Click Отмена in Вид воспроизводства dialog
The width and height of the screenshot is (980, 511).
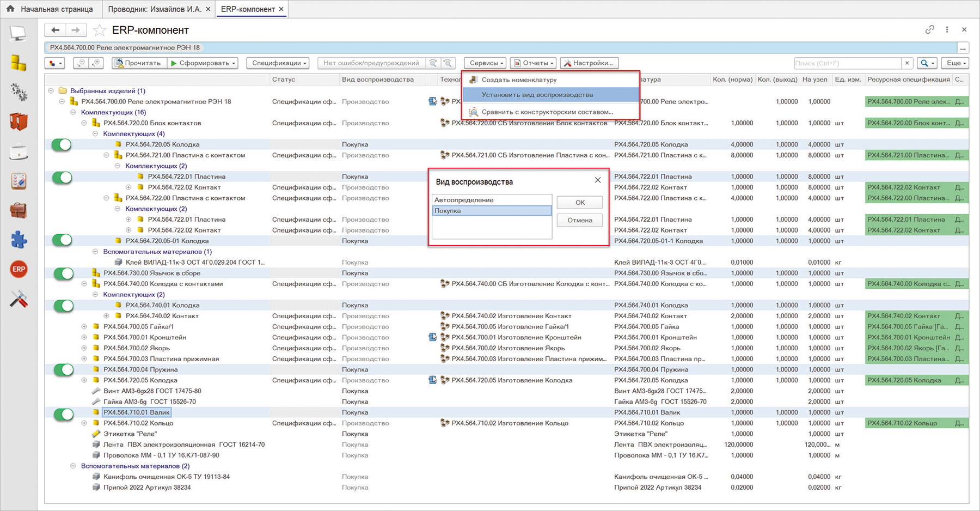[x=580, y=220]
